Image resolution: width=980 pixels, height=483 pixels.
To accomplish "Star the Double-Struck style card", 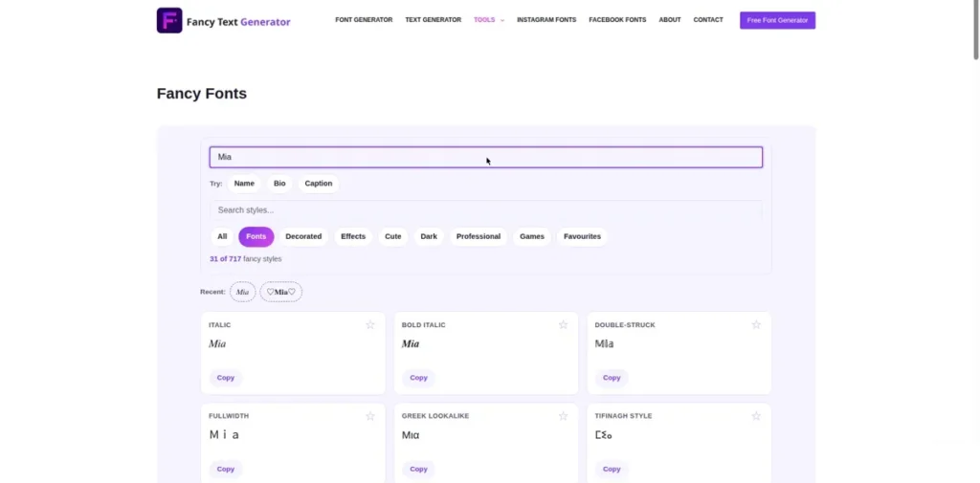I will point(756,325).
